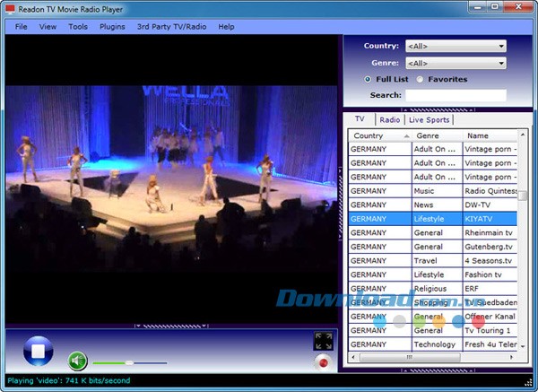Screen dimensions: 538x392
Task: Collapse the filter panel via top splitter grip
Action: click(438, 109)
